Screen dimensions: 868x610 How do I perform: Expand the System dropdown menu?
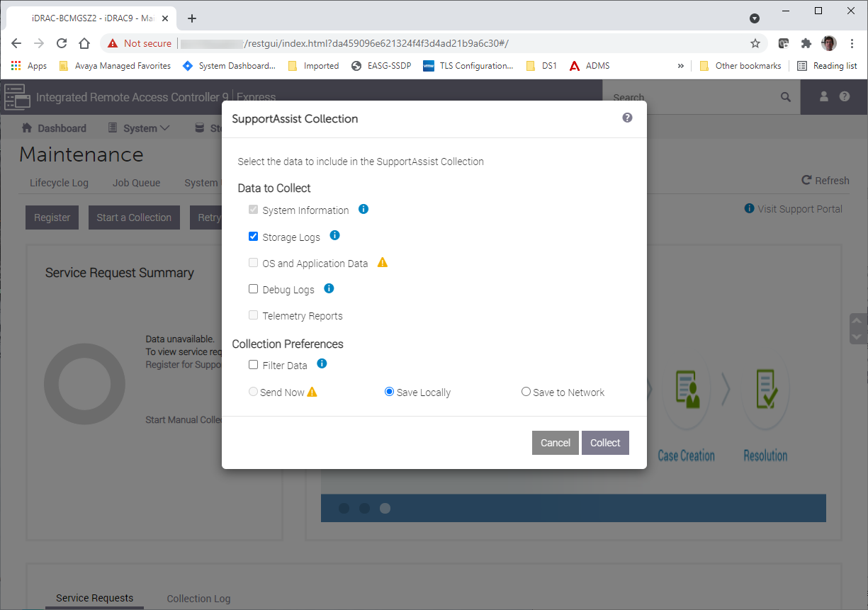tap(139, 128)
